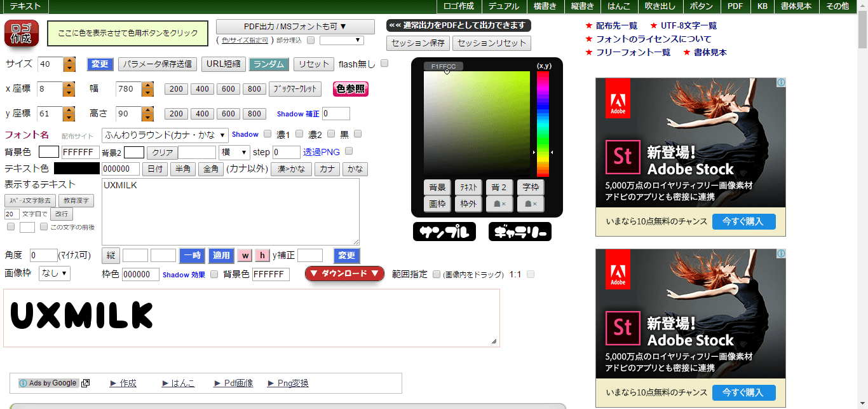
Task: Open the フリーフォント一覧 link
Action: 633,53
